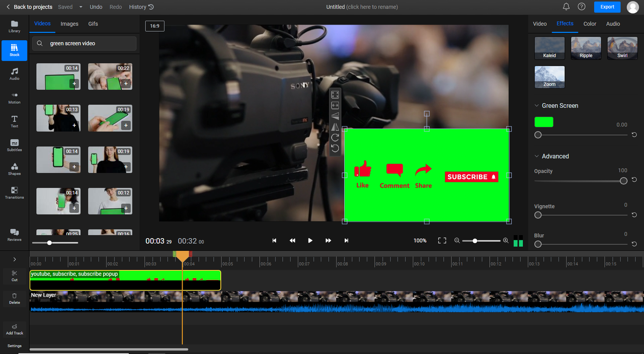Click the rewind button

coord(292,241)
